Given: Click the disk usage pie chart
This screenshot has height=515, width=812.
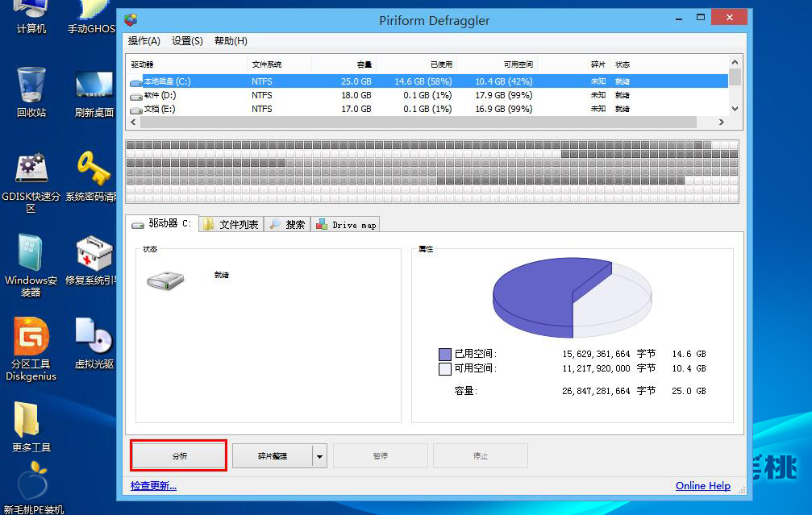Looking at the screenshot, I should click(573, 297).
